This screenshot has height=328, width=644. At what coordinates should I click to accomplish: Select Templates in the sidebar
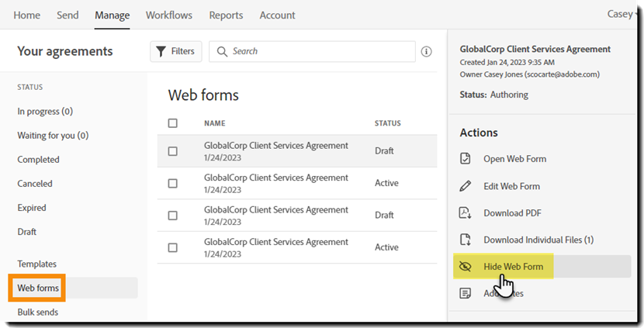tap(37, 264)
